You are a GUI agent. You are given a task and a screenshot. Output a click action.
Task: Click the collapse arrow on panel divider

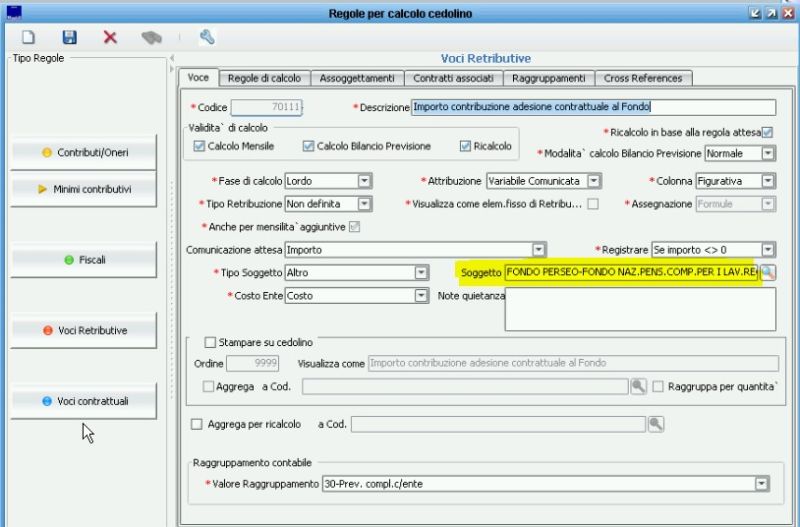tap(171, 59)
